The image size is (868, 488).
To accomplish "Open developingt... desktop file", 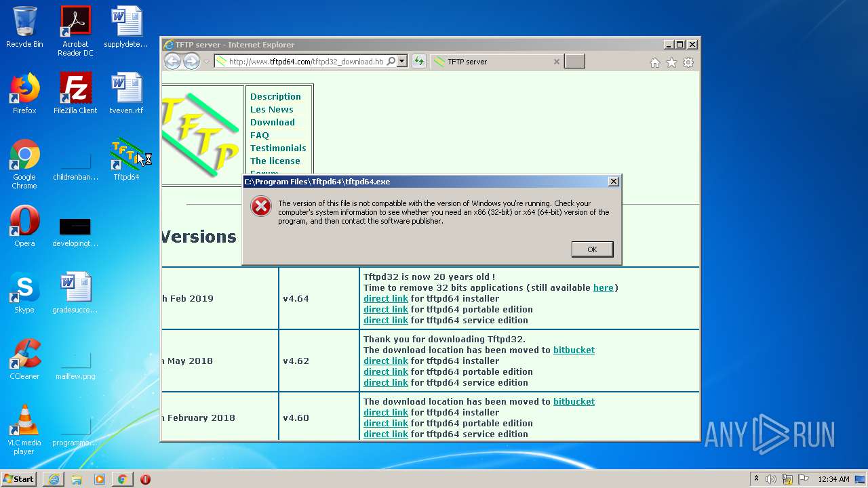I will click(75, 230).
